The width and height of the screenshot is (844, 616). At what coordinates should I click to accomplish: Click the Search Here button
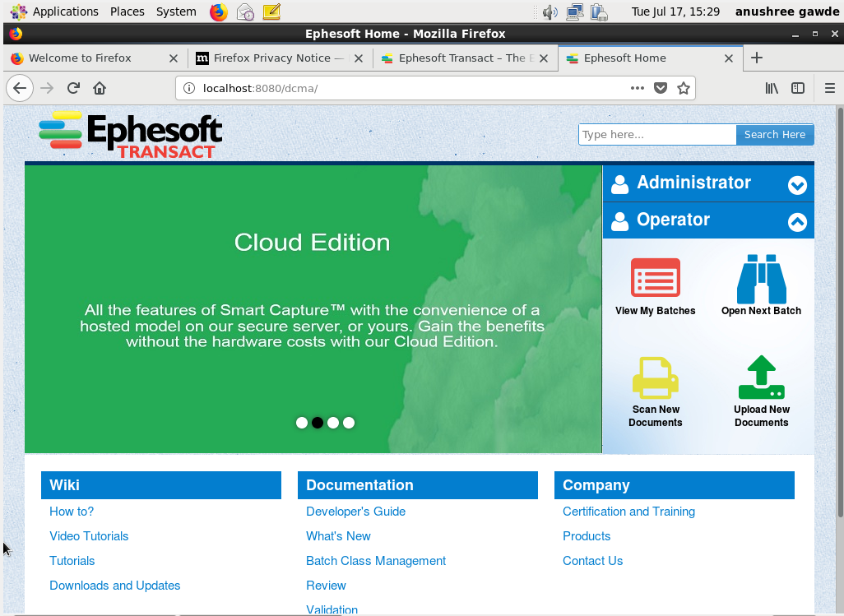tap(775, 135)
